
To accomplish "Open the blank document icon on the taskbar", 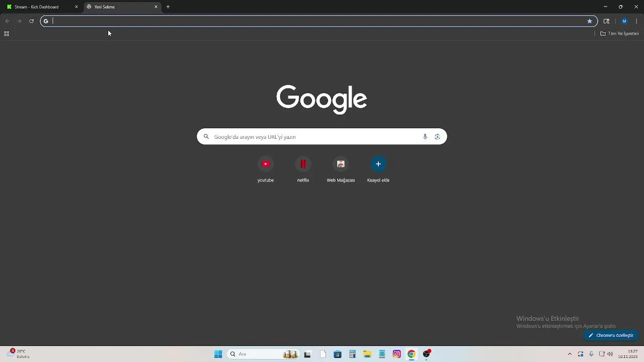I will tap(323, 354).
